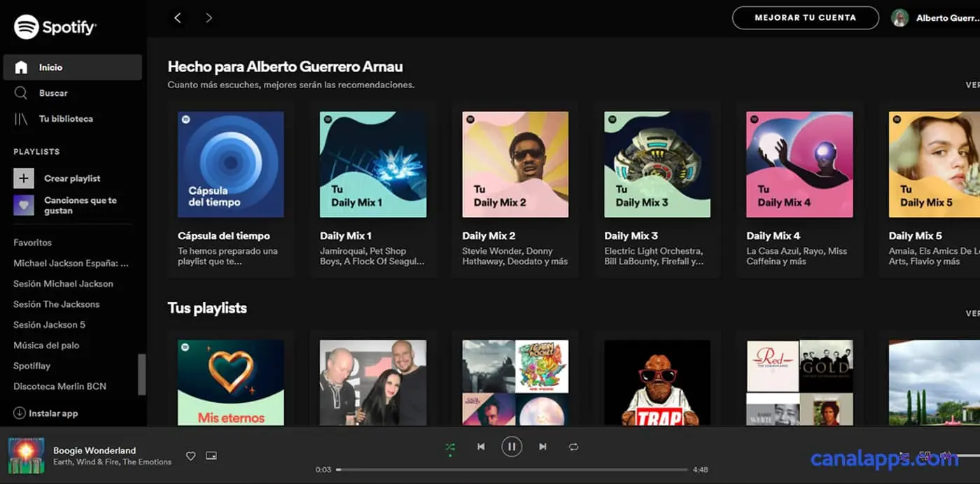Viewport: 980px width, 484px height.
Task: Open the Daily Mix 4 cover
Action: (799, 164)
